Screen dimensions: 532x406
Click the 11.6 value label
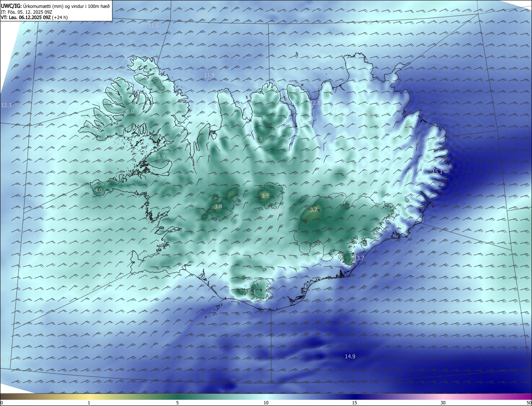[x=154, y=26]
